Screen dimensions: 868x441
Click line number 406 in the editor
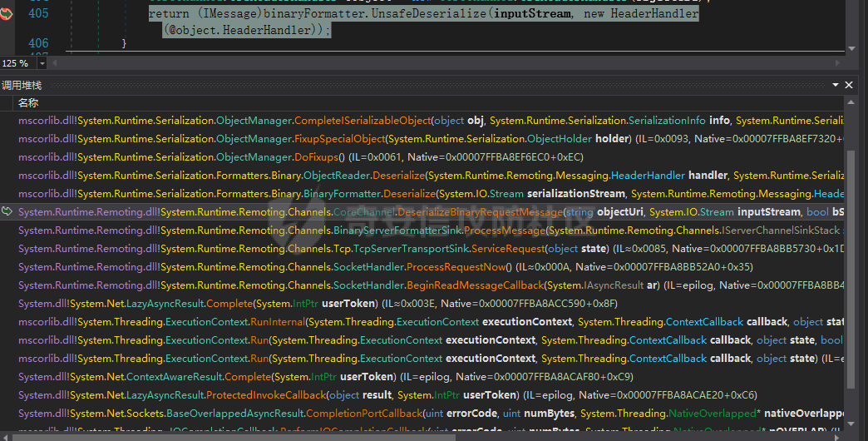(38, 42)
